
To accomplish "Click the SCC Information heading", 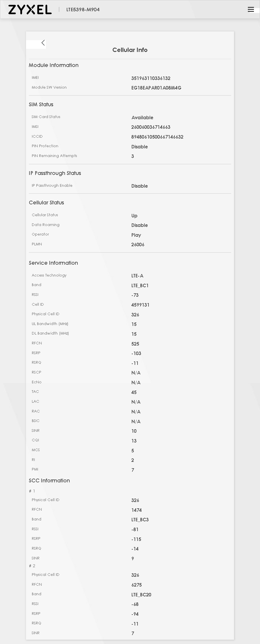I will [49, 481].
